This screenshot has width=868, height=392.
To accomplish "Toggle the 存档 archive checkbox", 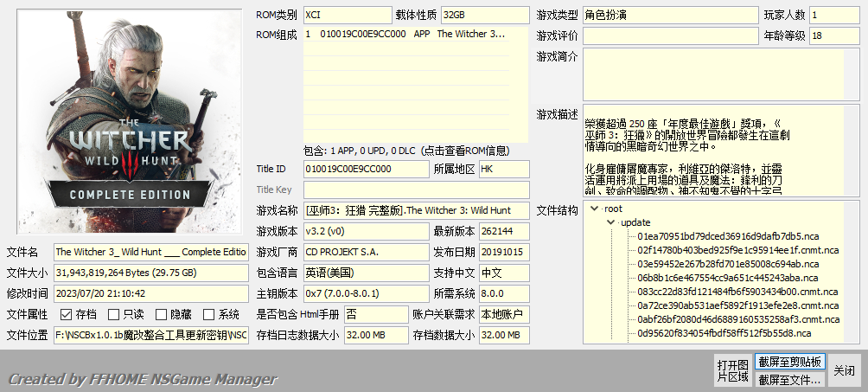I will (x=67, y=314).
